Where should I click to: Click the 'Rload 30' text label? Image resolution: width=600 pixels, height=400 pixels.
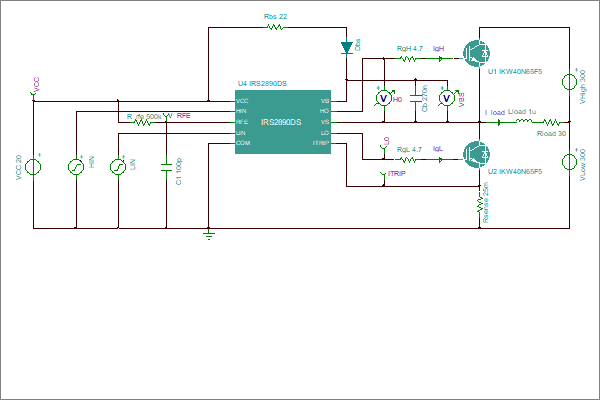[551, 134]
